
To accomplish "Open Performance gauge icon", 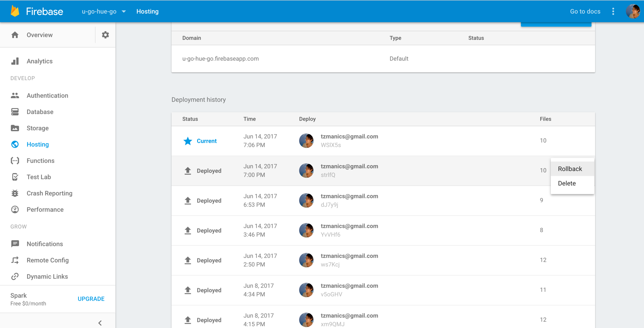I will (15, 210).
